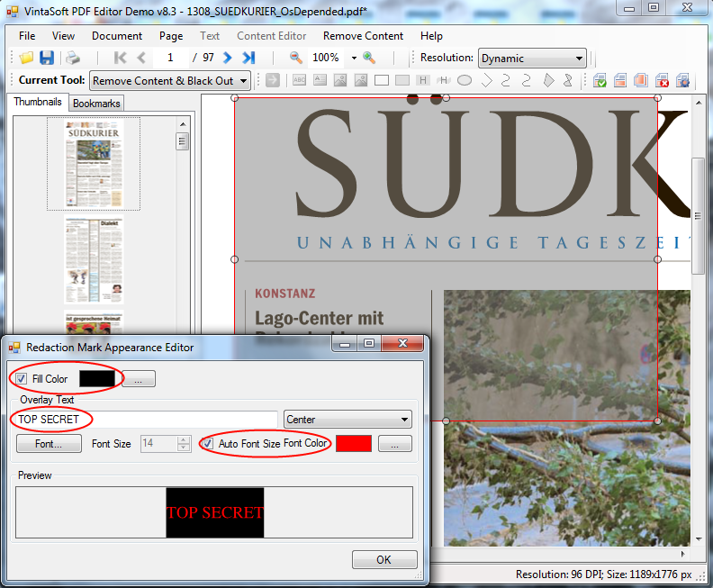This screenshot has width=713, height=588.
Task: Go to previous page
Action: click(x=141, y=58)
